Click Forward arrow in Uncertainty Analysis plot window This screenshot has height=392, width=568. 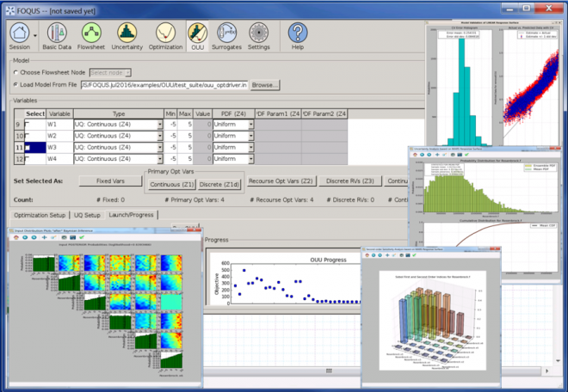click(429, 155)
